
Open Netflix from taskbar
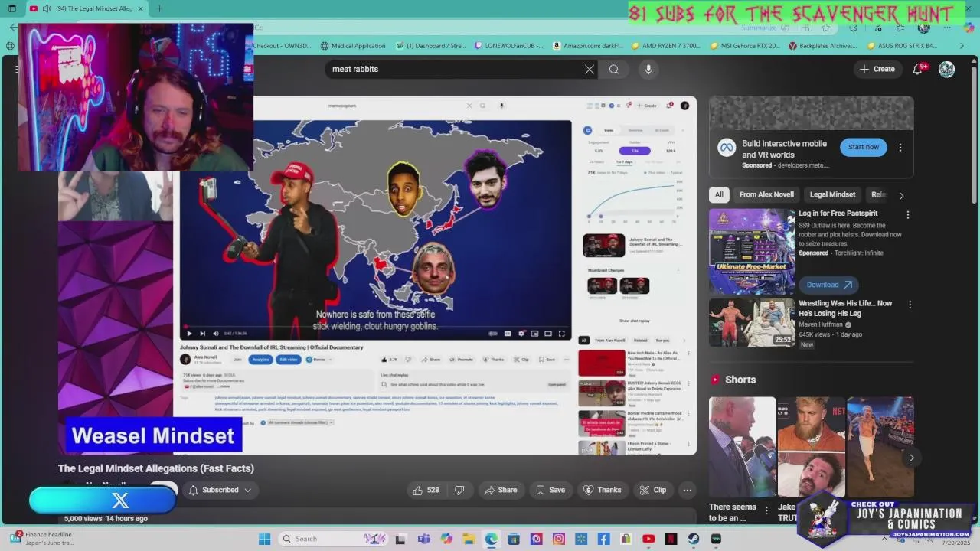671,539
